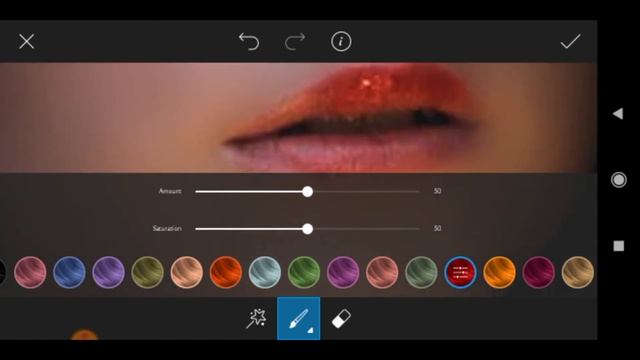Choose the blue color swatch
This screenshot has height=360, width=640.
tap(69, 272)
